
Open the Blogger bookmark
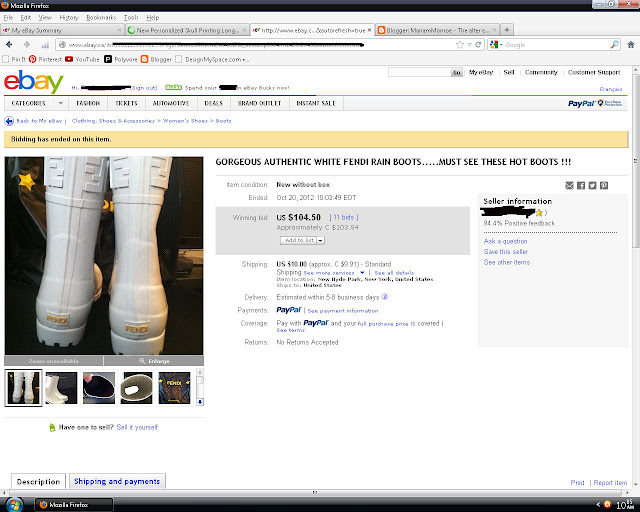[156, 59]
